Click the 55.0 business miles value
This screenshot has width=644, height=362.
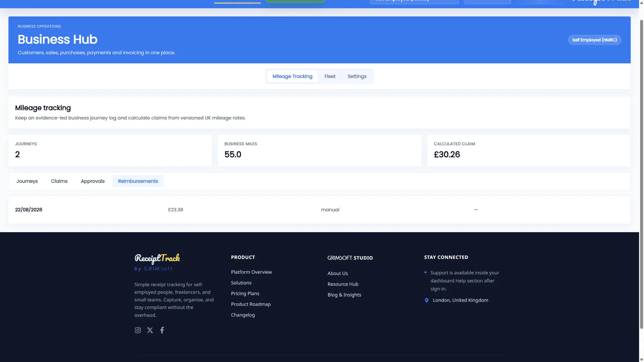tap(233, 155)
